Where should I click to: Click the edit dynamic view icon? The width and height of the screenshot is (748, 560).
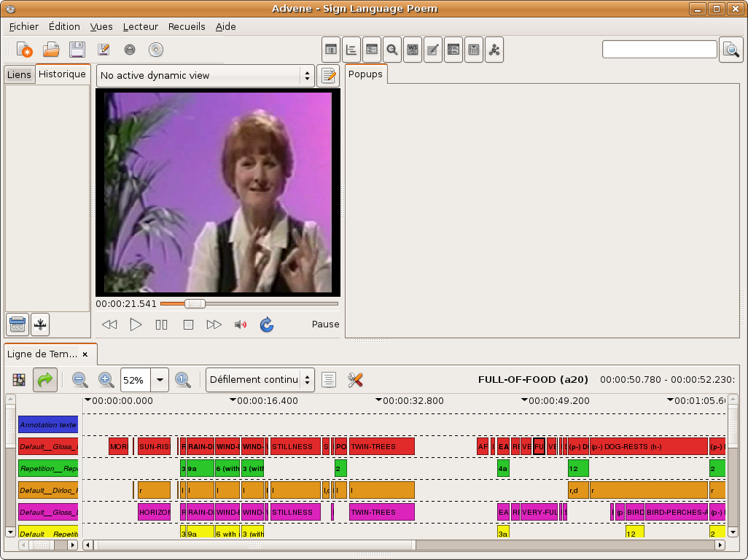point(328,75)
